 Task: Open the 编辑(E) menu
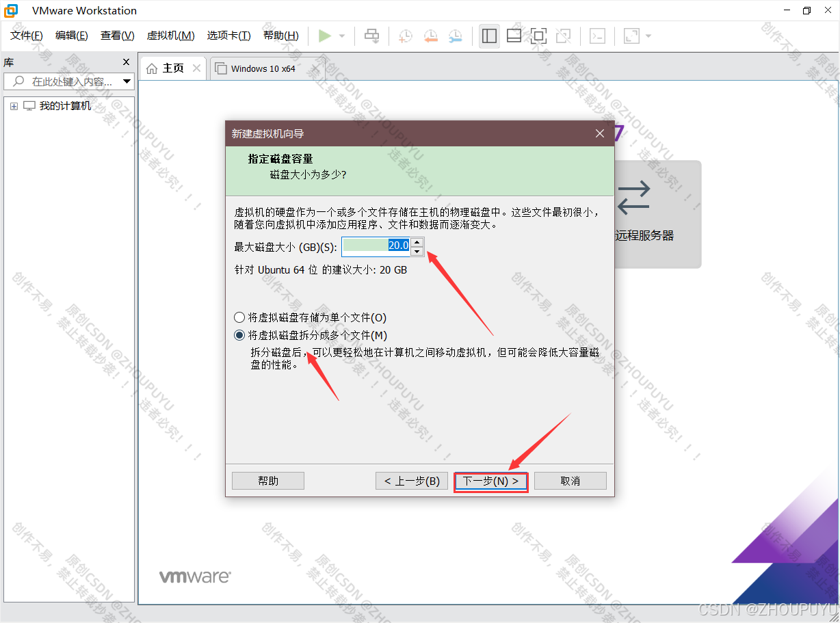pyautogui.click(x=72, y=36)
